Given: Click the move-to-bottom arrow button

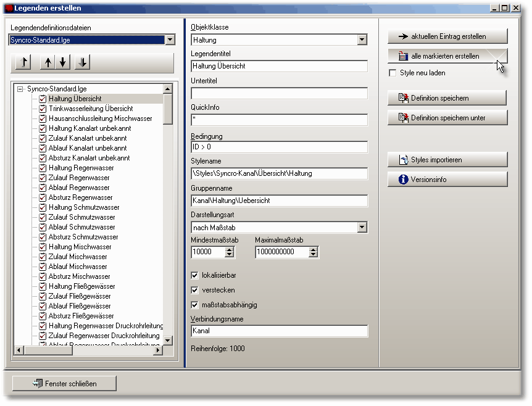Looking at the screenshot, I should [83, 62].
